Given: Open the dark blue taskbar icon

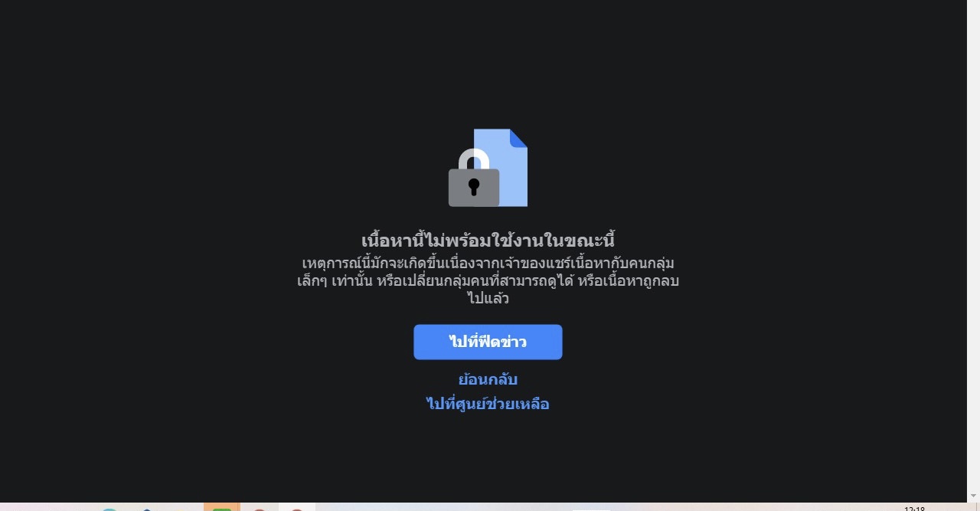Looking at the screenshot, I should click(147, 509).
